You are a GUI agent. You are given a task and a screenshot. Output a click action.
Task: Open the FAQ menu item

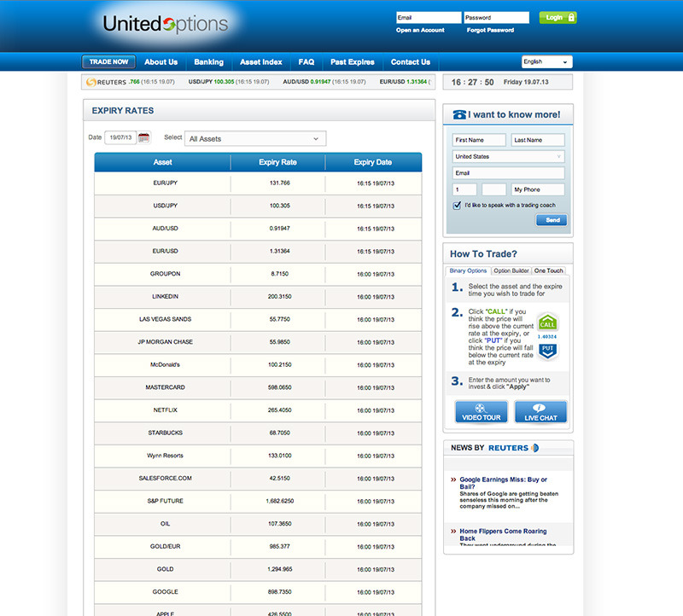click(x=306, y=61)
